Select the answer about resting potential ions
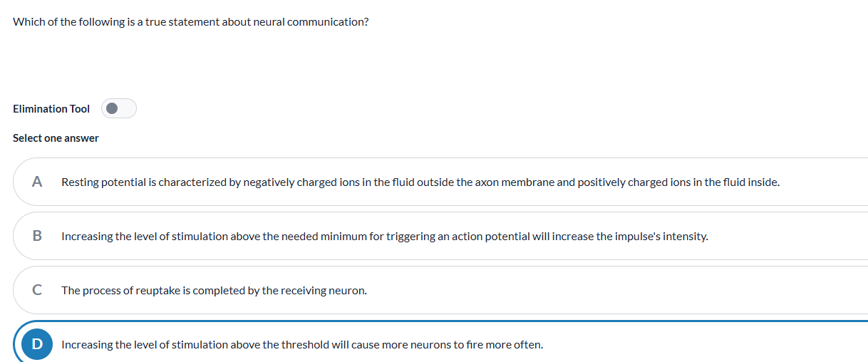The height and width of the screenshot is (362, 868). (420, 182)
